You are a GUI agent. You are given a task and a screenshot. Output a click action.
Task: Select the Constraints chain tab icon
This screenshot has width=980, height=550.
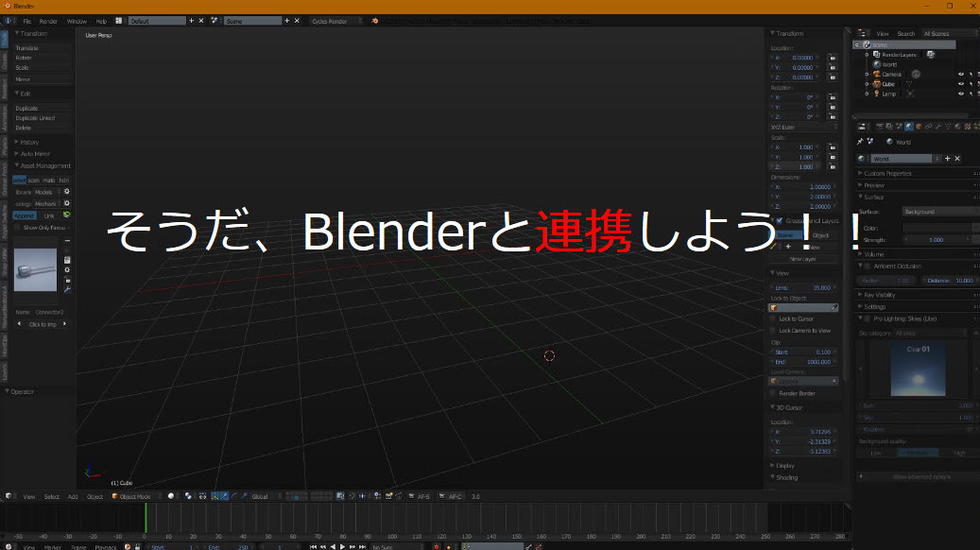point(928,127)
